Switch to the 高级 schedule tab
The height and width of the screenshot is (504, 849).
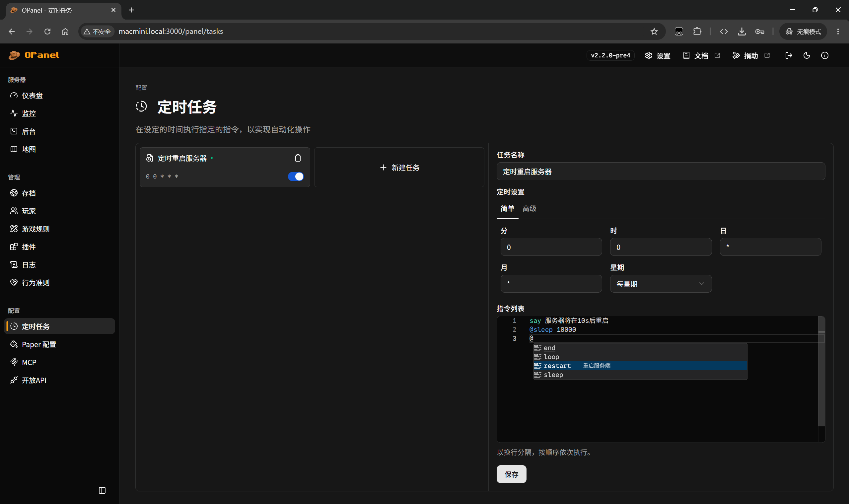tap(529, 208)
